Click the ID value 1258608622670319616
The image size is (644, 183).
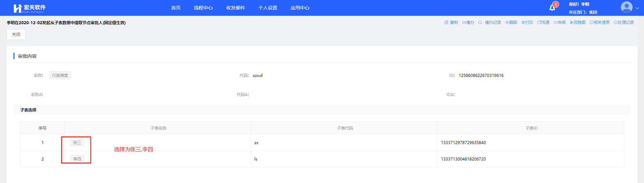pyautogui.click(x=481, y=76)
